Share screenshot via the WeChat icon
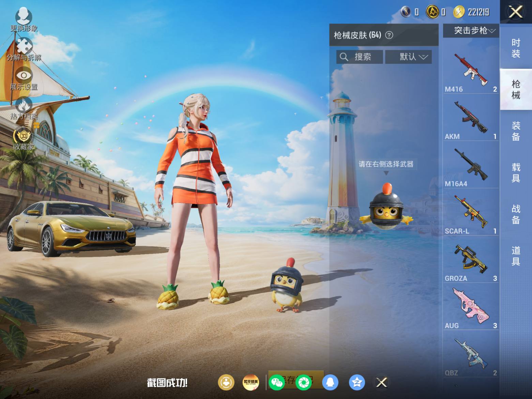 (x=276, y=382)
